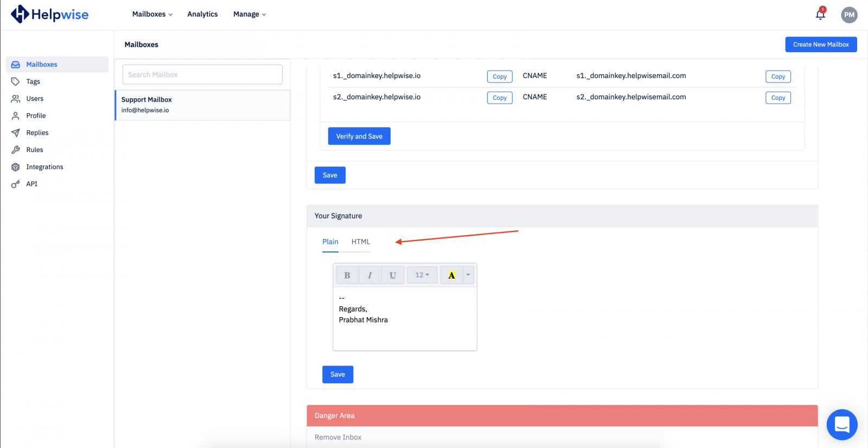Open the chat widget bubble
This screenshot has width=868, height=448.
tap(842, 425)
